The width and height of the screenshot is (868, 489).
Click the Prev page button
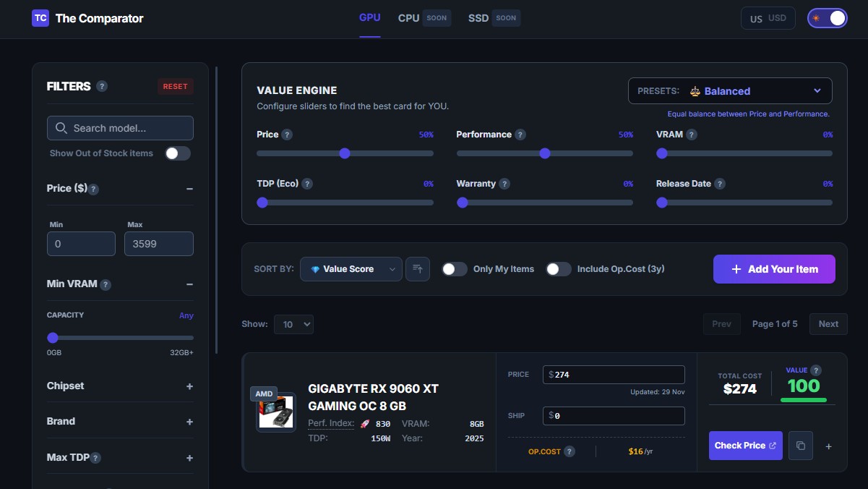point(721,324)
